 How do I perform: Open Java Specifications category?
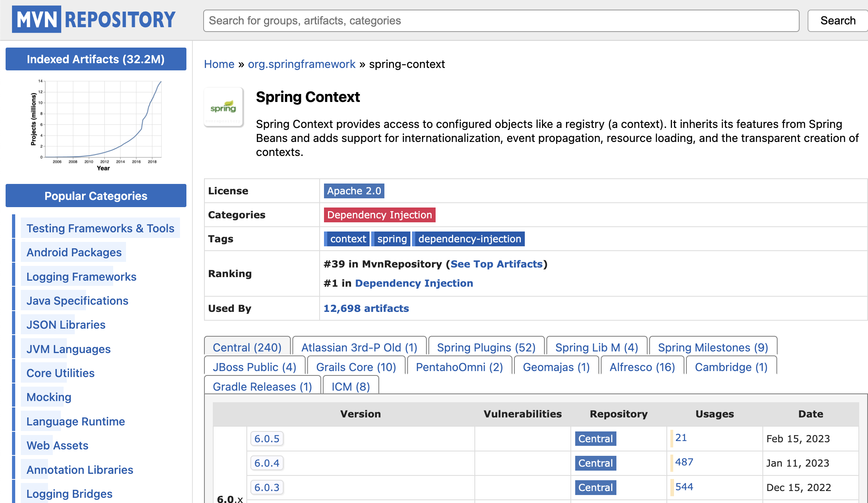click(77, 301)
